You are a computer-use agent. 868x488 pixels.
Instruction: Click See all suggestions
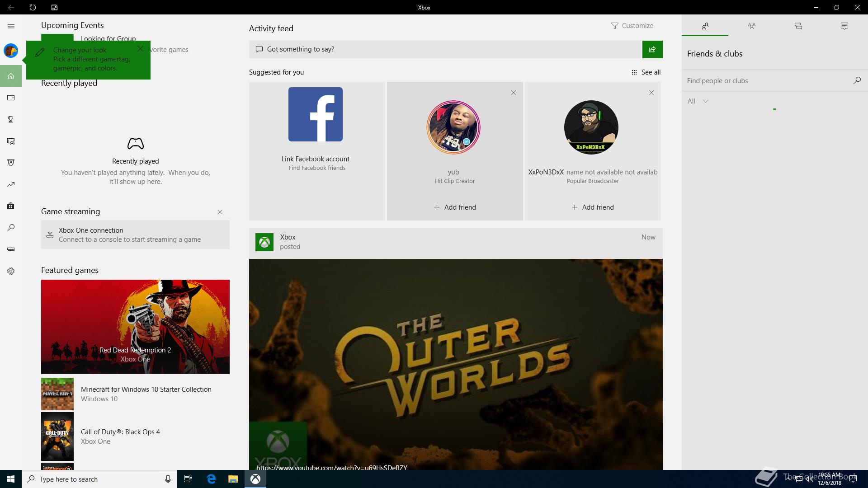click(646, 72)
